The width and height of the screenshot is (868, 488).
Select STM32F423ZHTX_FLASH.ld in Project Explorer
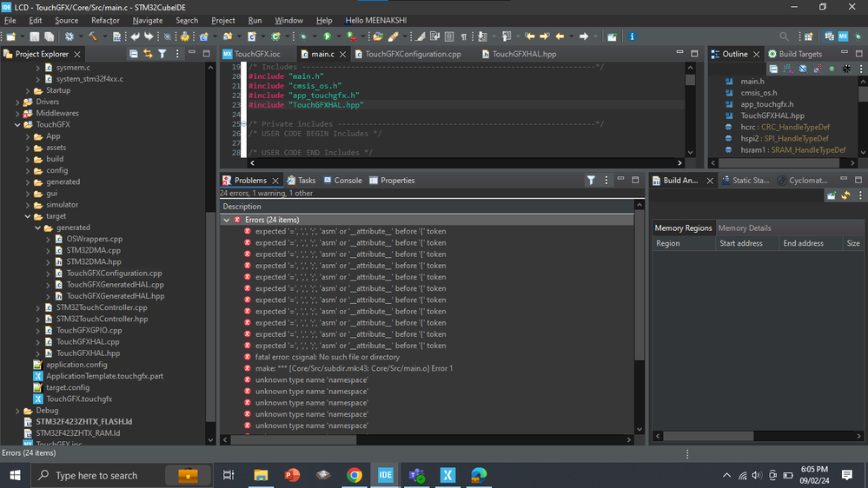coord(83,422)
